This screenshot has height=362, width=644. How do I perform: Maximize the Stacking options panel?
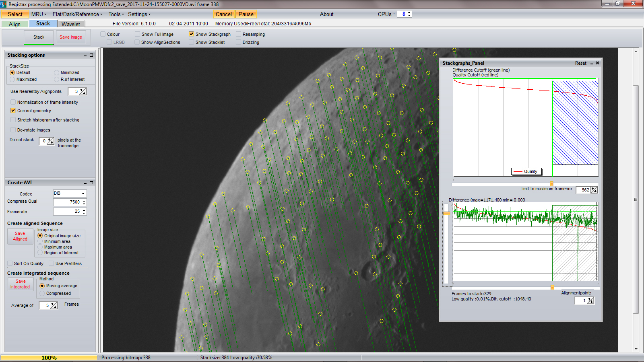tap(91, 56)
